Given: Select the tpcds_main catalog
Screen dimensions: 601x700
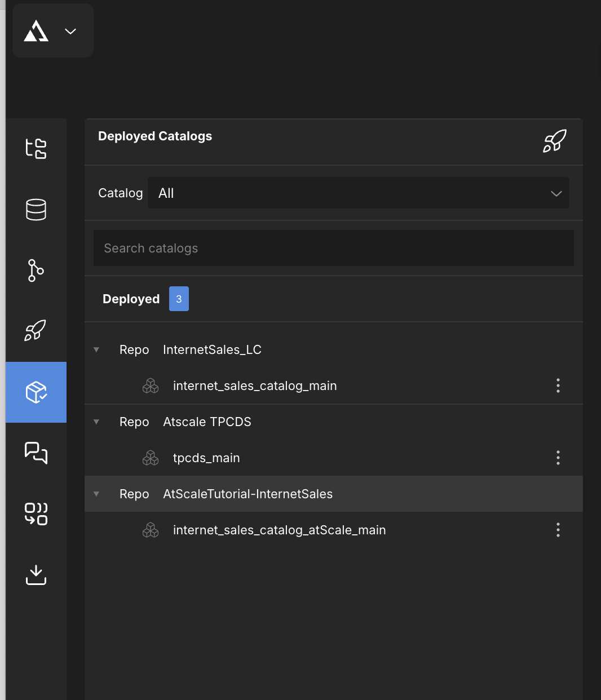Looking at the screenshot, I should [206, 458].
